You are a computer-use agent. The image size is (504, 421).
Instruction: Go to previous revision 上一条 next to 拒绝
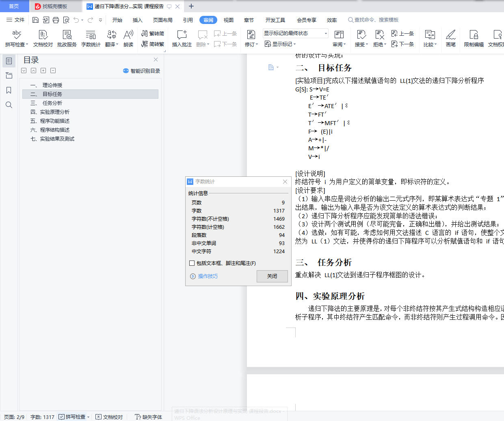pyautogui.click(x=402, y=34)
